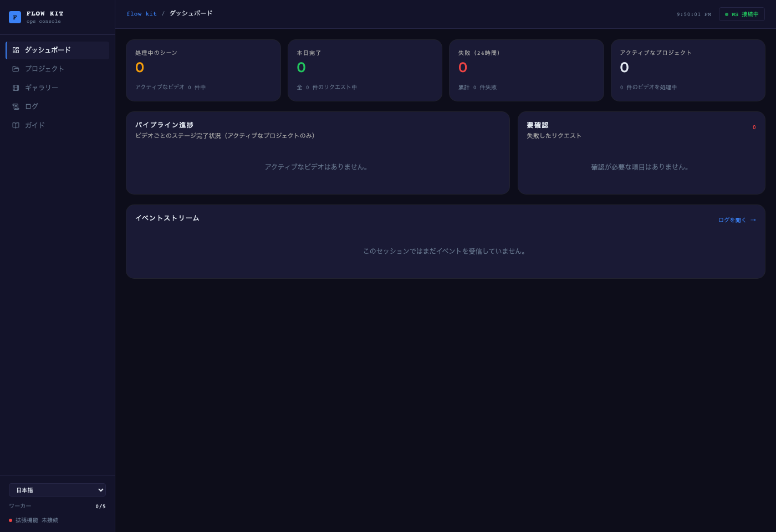The height and width of the screenshot is (532, 776).
Task: Click the 累計 0 件失敗 text
Action: click(x=477, y=88)
